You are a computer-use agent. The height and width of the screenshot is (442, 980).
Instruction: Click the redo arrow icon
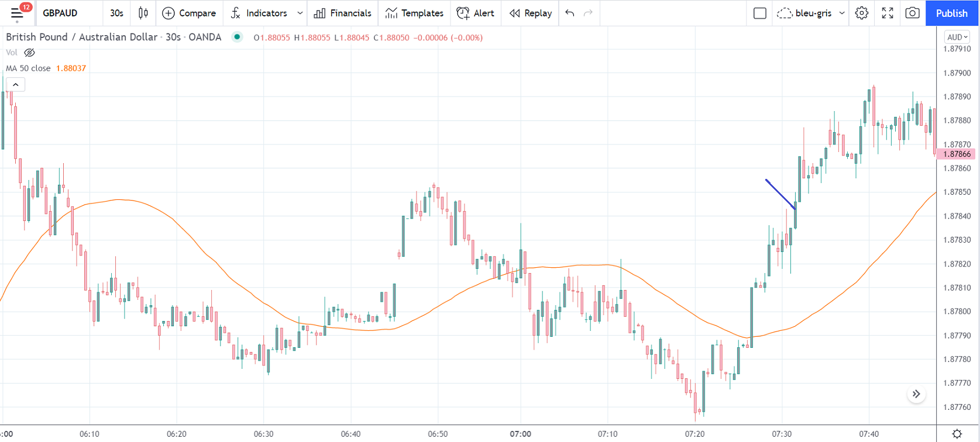[x=589, y=13]
